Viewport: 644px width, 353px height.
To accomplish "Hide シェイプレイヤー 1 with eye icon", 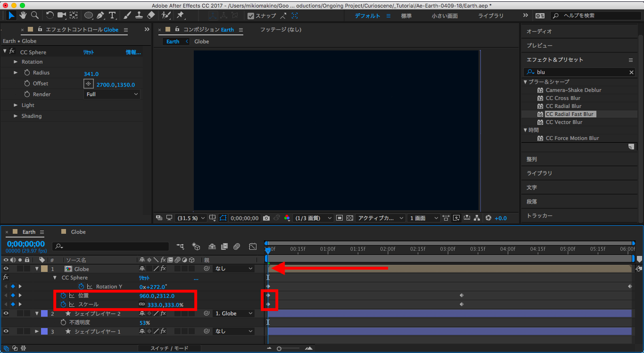I will click(x=6, y=331).
